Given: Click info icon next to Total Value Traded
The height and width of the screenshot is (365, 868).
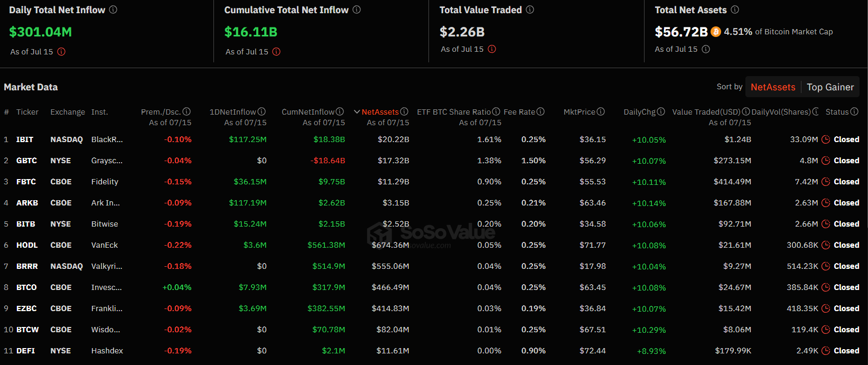Looking at the screenshot, I should point(530,10).
